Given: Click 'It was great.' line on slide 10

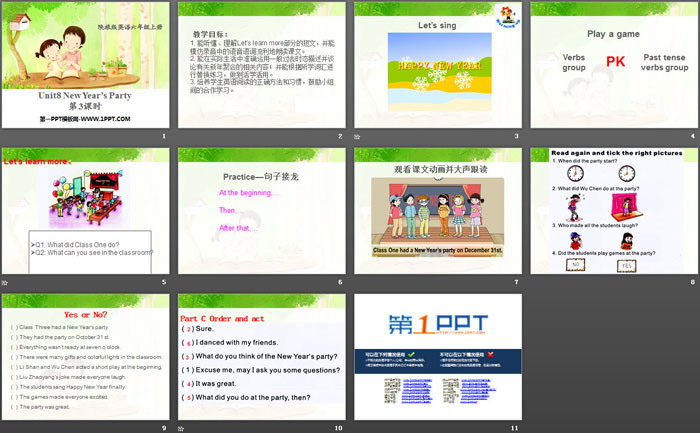Looking at the screenshot, I should [216, 383].
